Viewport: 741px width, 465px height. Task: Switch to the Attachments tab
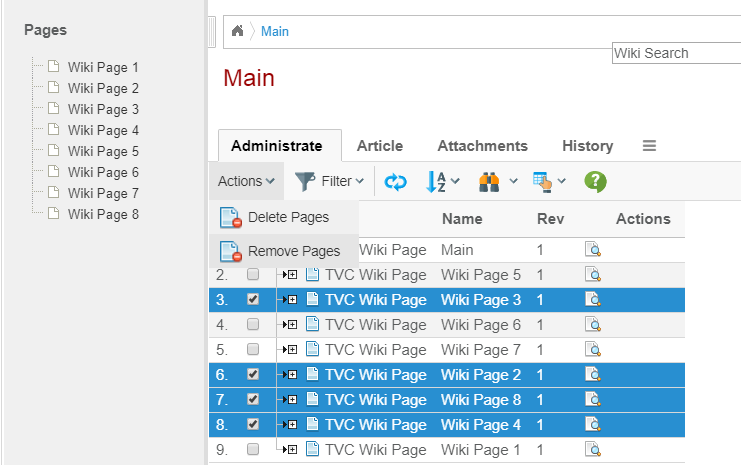[482, 146]
